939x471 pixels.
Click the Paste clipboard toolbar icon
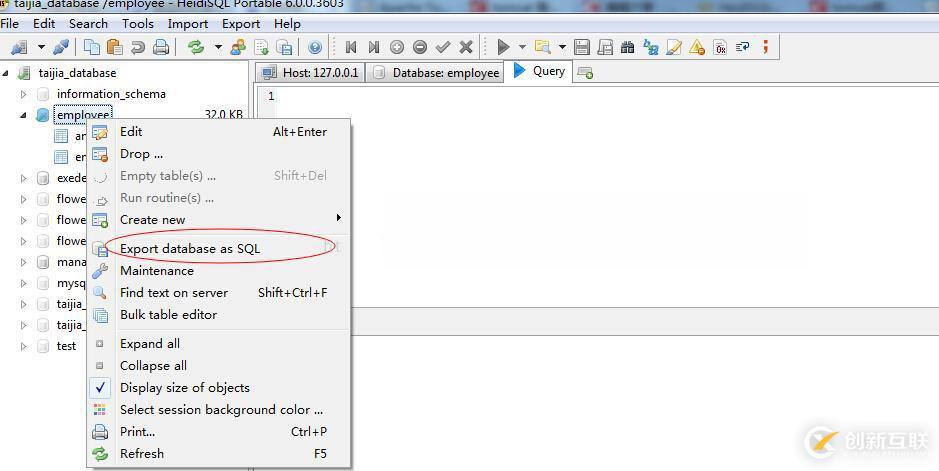point(114,47)
